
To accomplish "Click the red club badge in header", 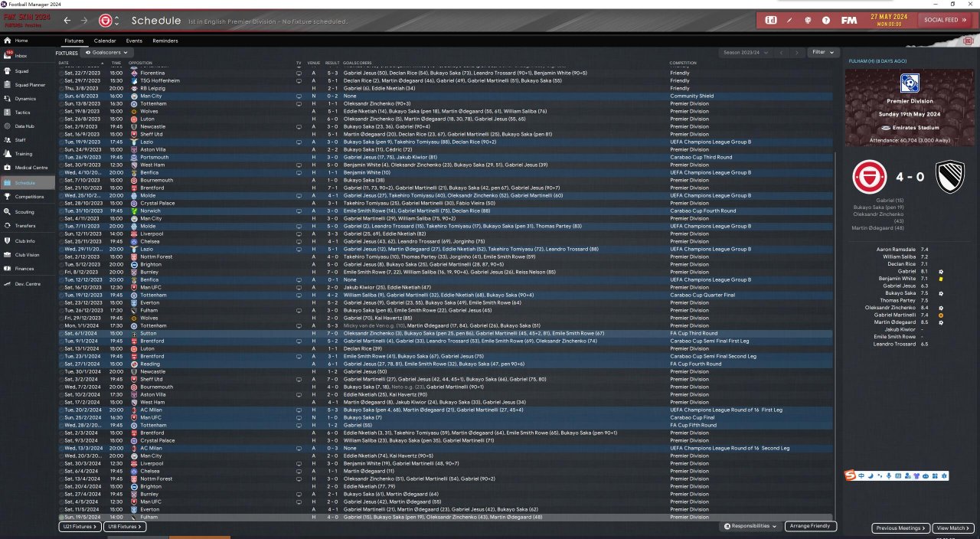I will 105,21.
